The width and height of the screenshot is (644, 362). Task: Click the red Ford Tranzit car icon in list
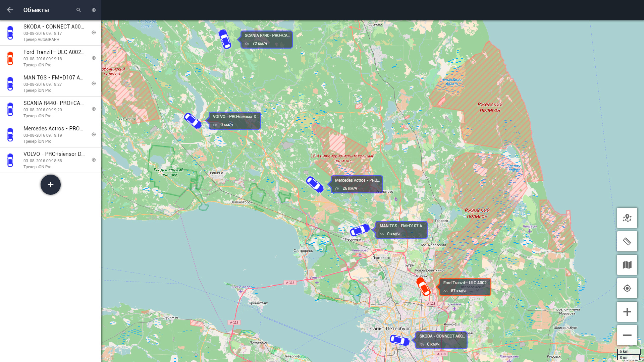pyautogui.click(x=10, y=58)
